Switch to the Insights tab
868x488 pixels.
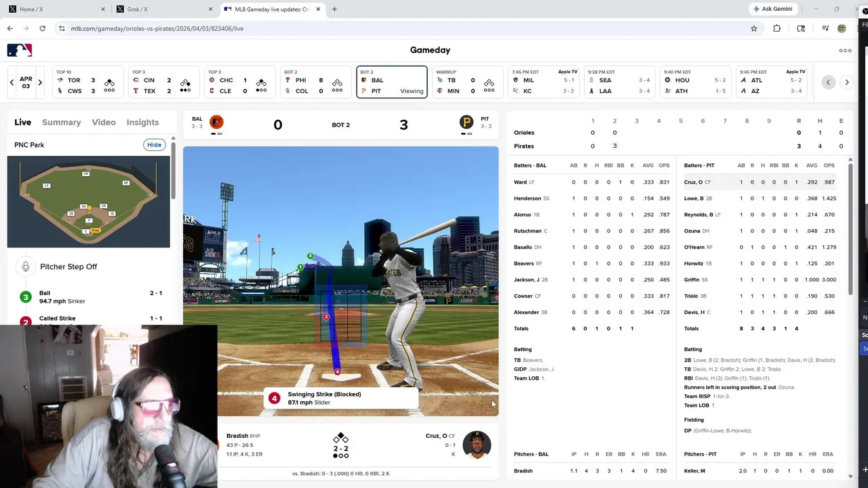point(142,122)
